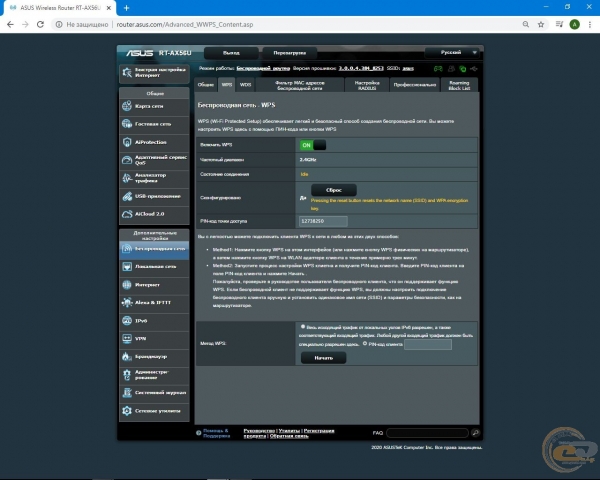600x480 pixels.
Task: Go back to the previous page
Action: [10, 24]
